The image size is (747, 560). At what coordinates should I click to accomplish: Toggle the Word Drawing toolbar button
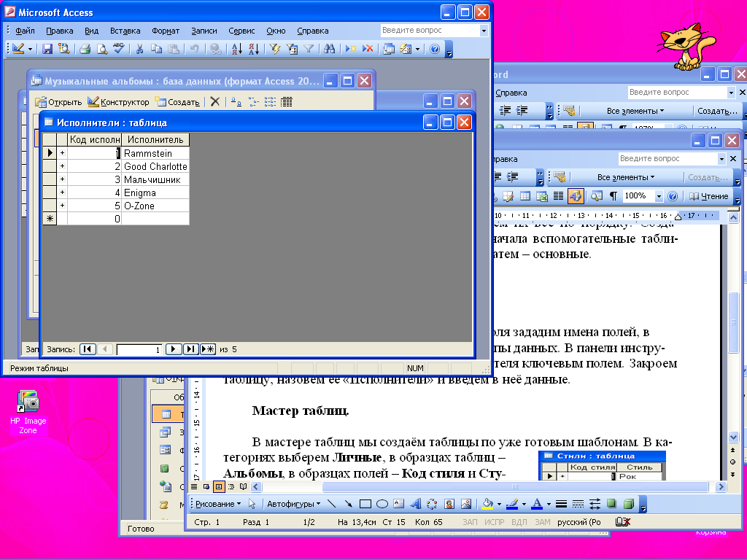(576, 195)
